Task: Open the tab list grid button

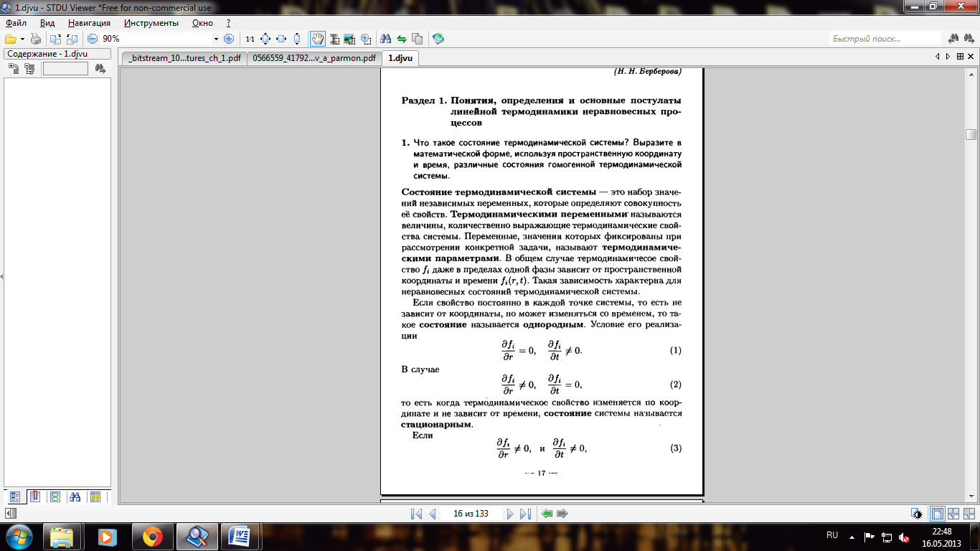Action: (961, 56)
